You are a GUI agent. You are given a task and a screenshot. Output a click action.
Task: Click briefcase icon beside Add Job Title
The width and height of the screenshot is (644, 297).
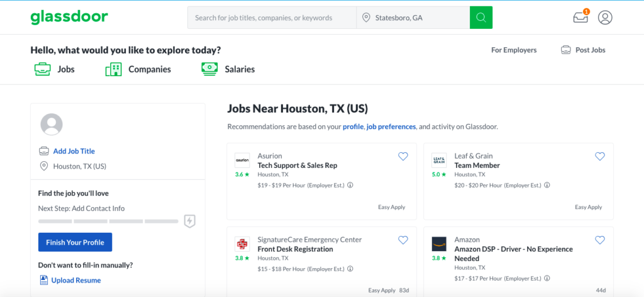tap(43, 151)
